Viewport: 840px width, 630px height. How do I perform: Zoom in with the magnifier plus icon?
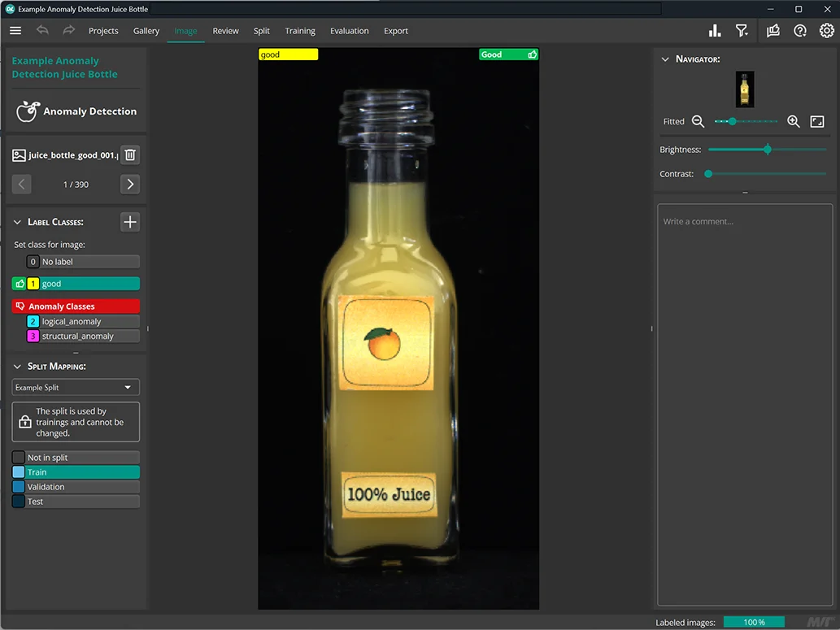tap(794, 122)
